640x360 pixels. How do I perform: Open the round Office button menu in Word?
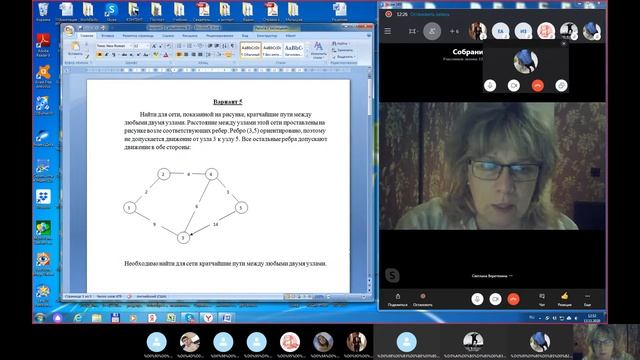69,30
